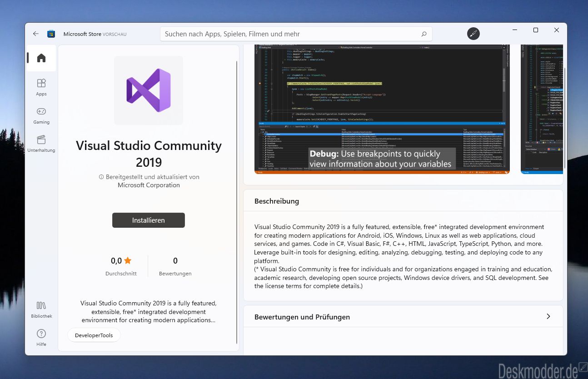Open the Bibliothek library

tap(41, 309)
